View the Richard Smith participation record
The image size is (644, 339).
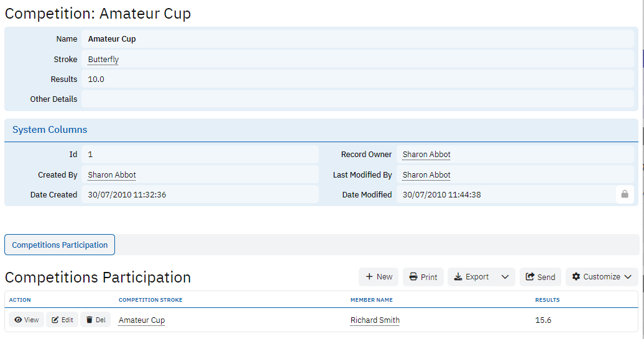click(x=26, y=320)
